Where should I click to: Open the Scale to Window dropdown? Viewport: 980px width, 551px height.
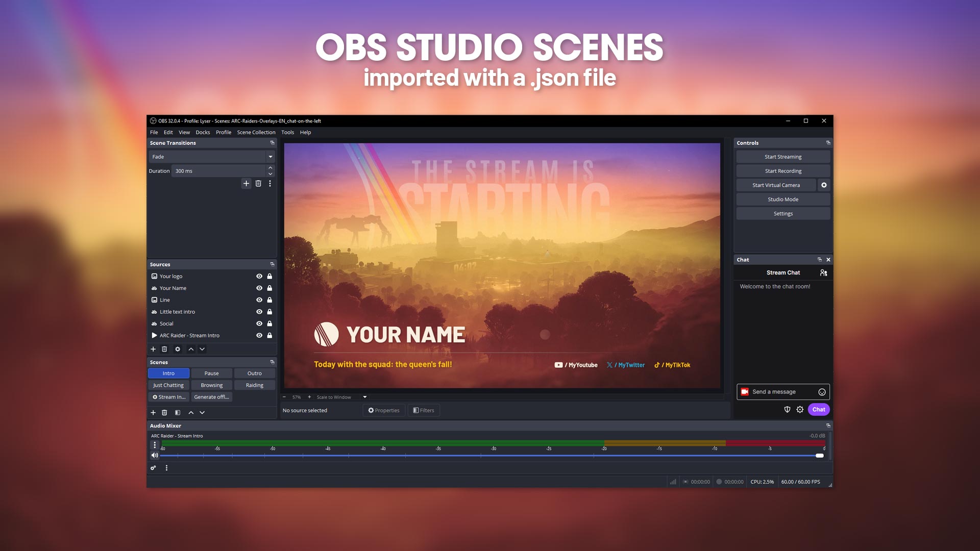pyautogui.click(x=365, y=397)
